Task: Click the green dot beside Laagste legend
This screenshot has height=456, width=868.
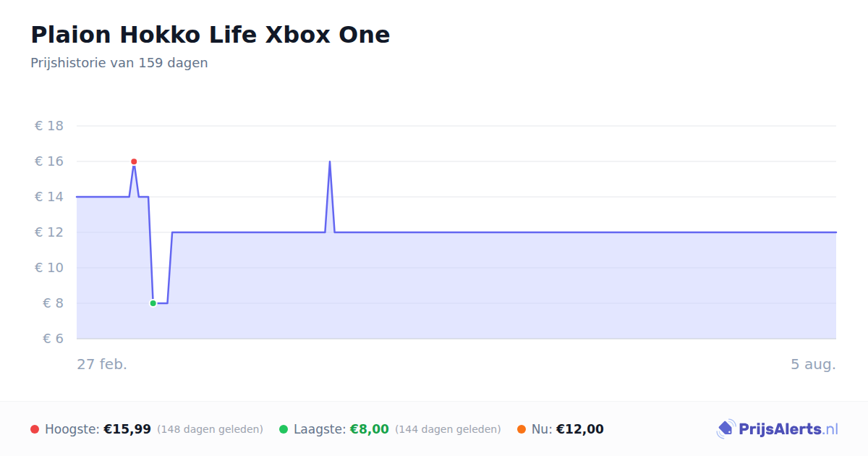Action: pyautogui.click(x=284, y=429)
